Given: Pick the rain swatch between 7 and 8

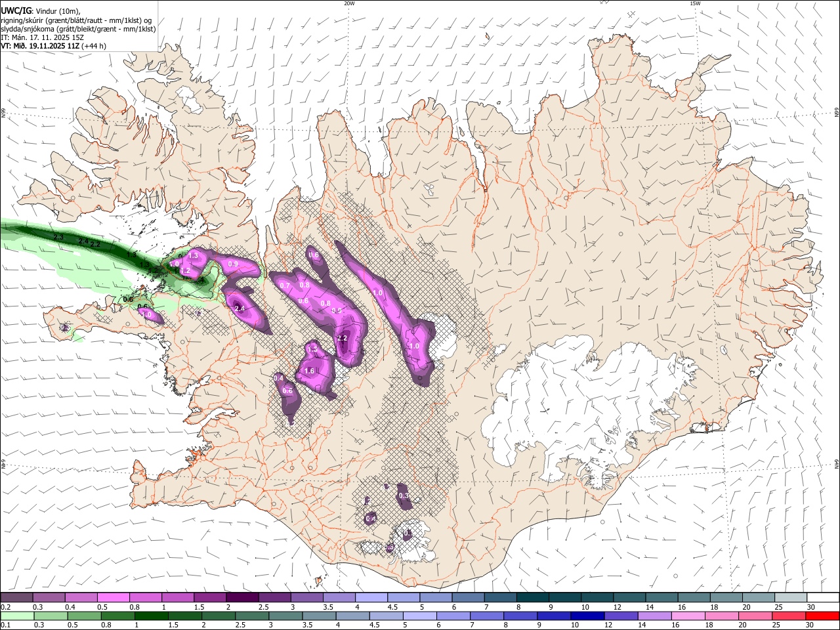Looking at the screenshot, I should coord(487,616).
